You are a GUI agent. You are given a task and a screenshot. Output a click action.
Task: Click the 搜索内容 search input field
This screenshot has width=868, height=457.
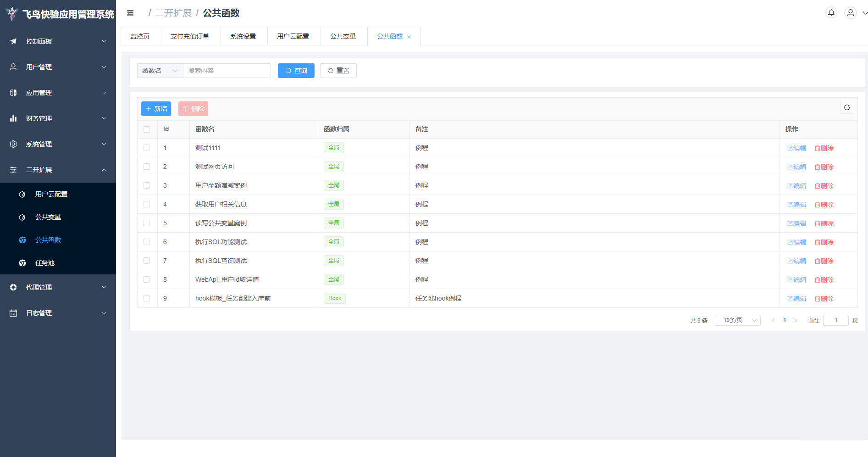227,71
